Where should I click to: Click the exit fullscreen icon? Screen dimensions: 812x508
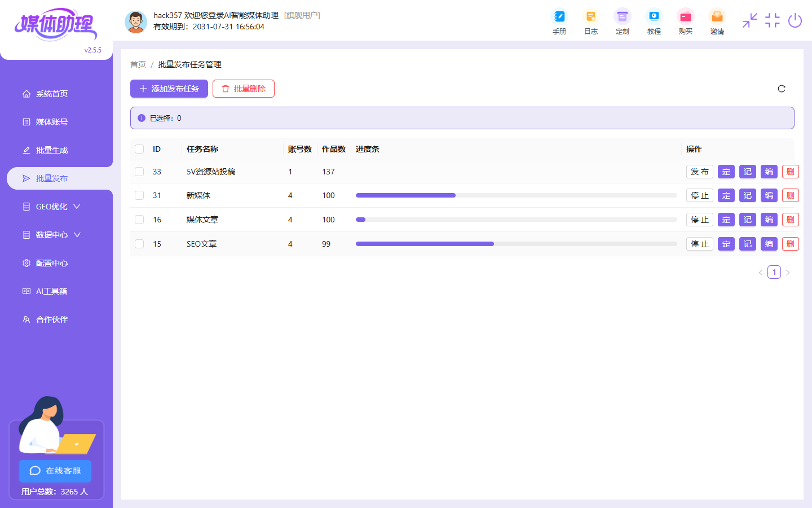pyautogui.click(x=773, y=20)
